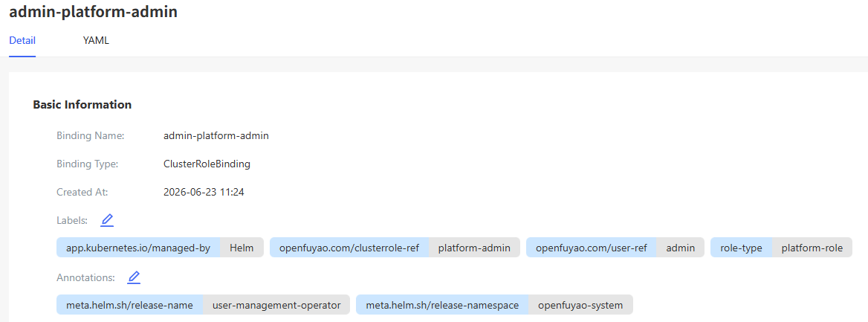
Task: Switch to the YAML tab
Action: click(96, 40)
